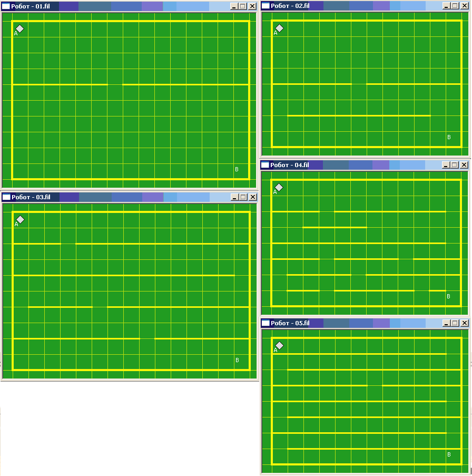
Task: Minimize the Робот - 04.fil window
Action: coord(446,165)
